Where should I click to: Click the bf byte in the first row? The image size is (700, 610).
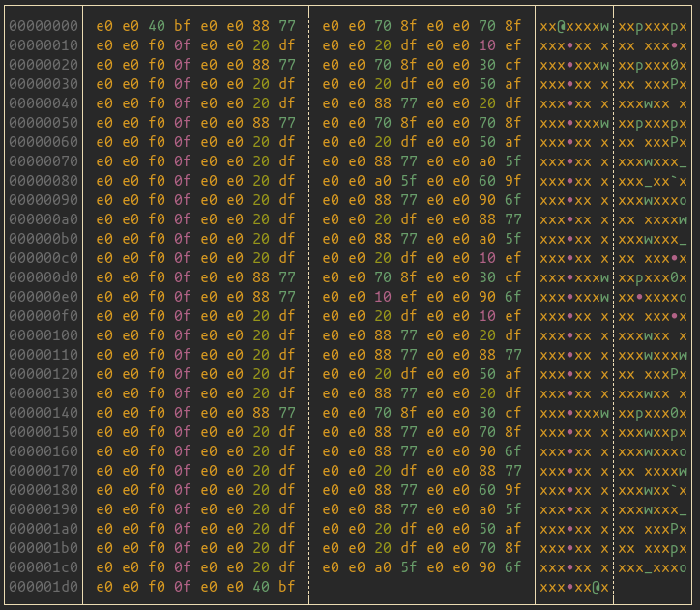click(x=183, y=26)
